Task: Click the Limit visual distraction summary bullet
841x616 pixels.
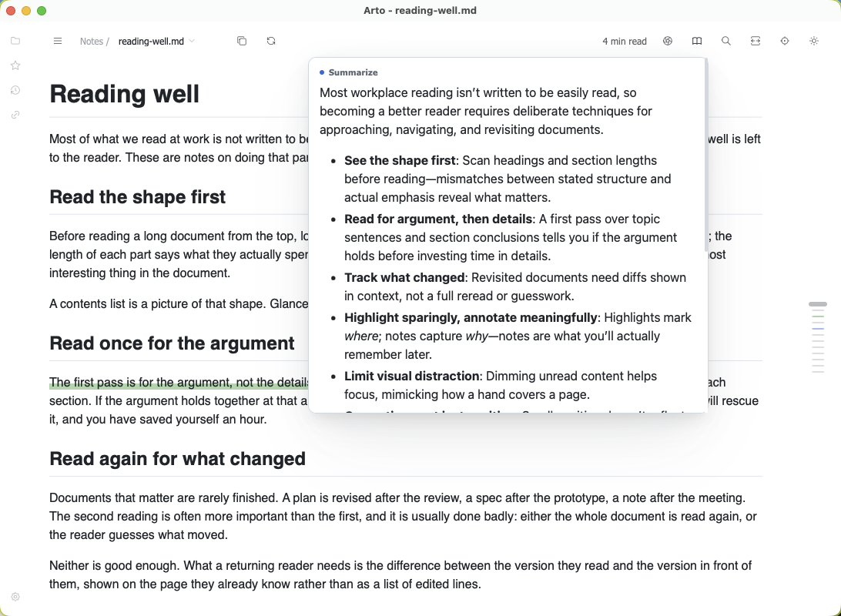Action: 501,386
